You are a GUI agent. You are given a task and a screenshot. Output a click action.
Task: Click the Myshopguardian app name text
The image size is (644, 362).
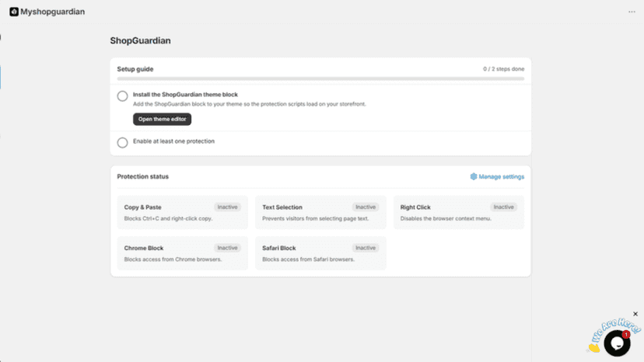point(53,12)
